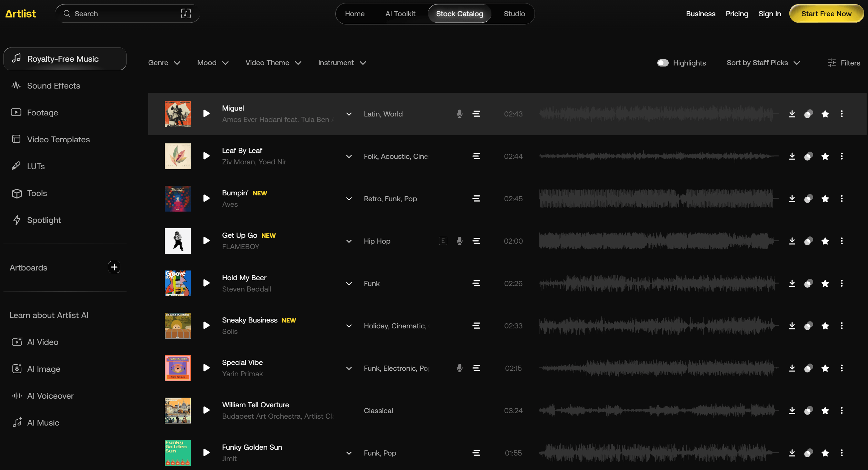Play the Bumpin' track

[206, 198]
